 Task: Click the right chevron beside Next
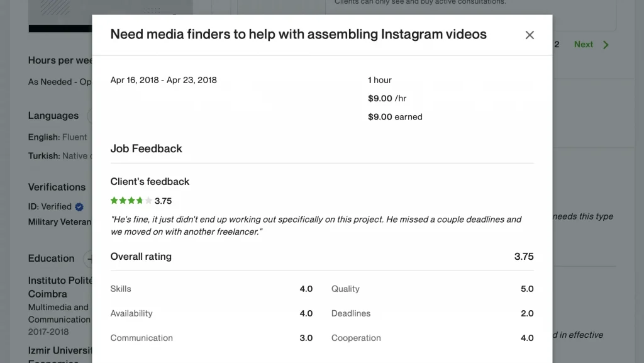click(606, 45)
